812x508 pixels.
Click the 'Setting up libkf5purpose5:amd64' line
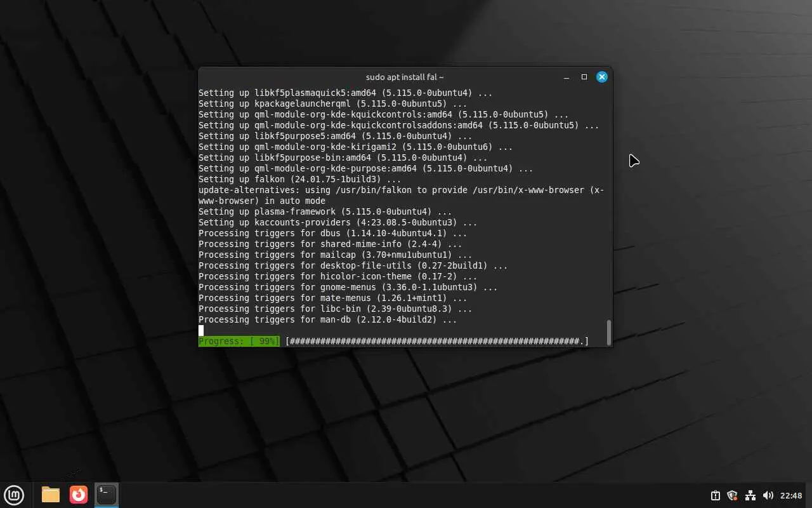(x=336, y=137)
